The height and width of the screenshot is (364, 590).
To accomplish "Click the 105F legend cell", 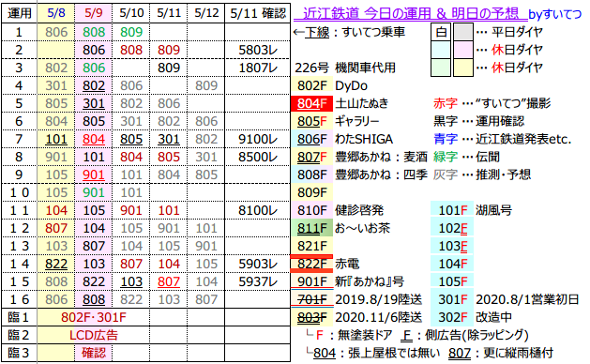I will point(452,281).
